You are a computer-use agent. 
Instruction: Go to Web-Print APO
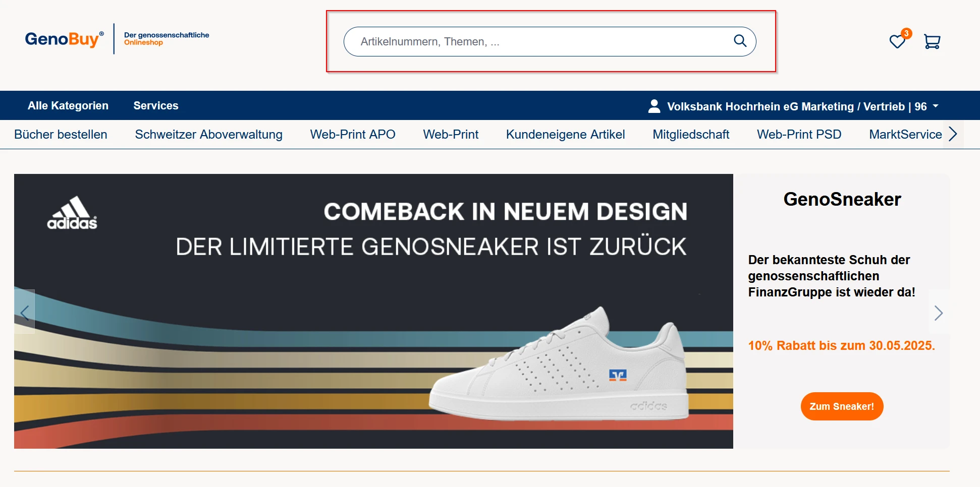click(352, 135)
